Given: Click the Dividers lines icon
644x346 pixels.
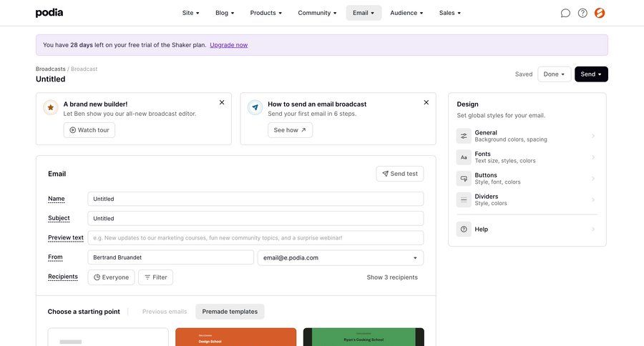Looking at the screenshot, I should 464,200.
